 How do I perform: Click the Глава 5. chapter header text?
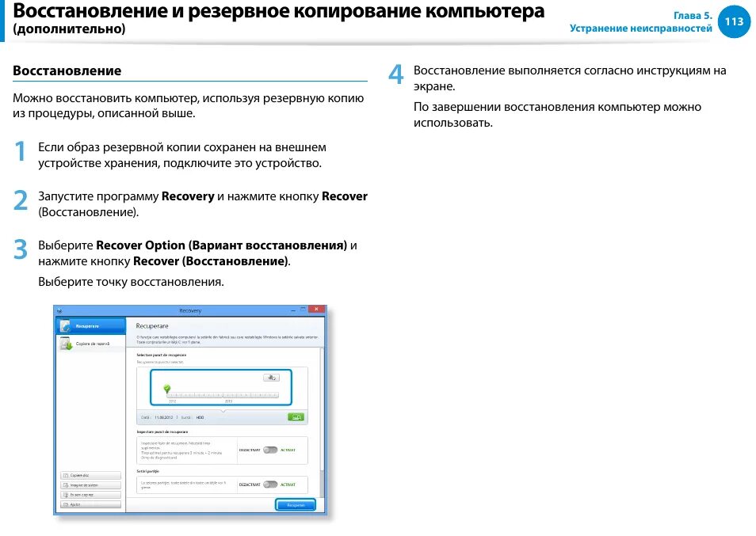pyautogui.click(x=693, y=15)
